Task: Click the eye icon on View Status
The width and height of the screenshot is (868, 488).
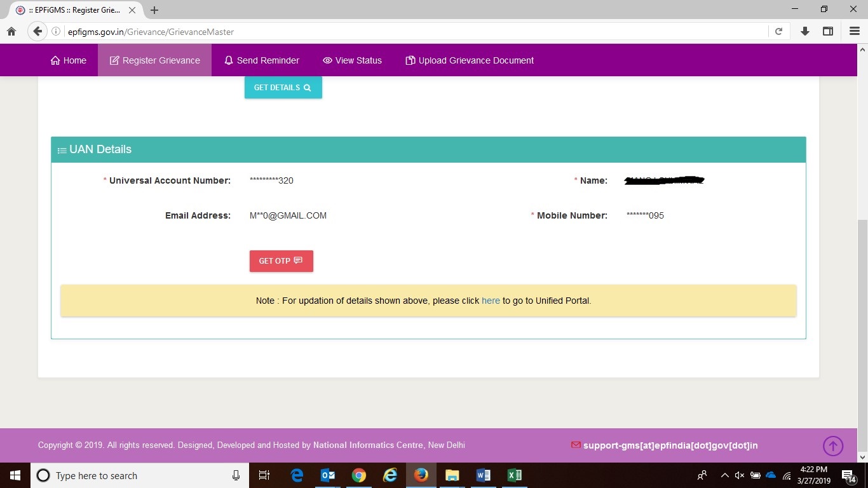Action: point(327,60)
